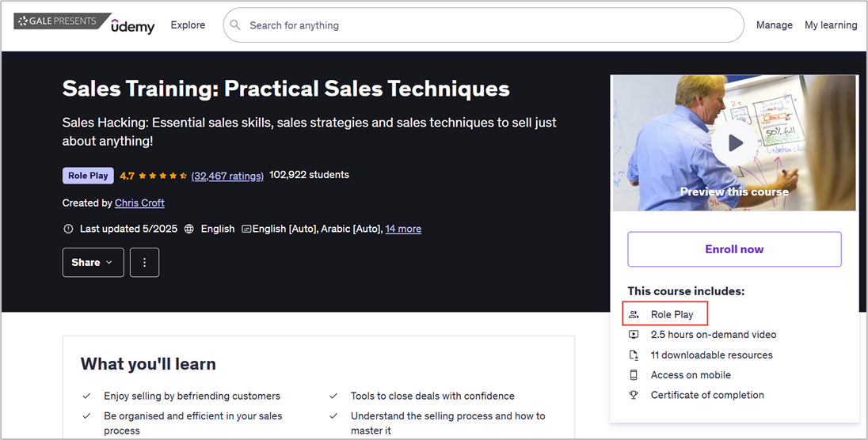
Task: Click checkmark beside Understand the selling process
Action: point(333,415)
